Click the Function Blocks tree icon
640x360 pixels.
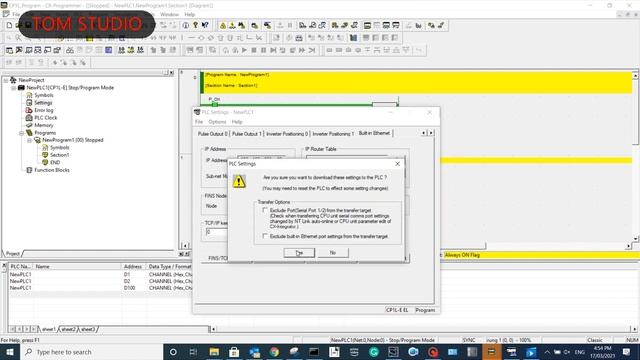pos(29,170)
